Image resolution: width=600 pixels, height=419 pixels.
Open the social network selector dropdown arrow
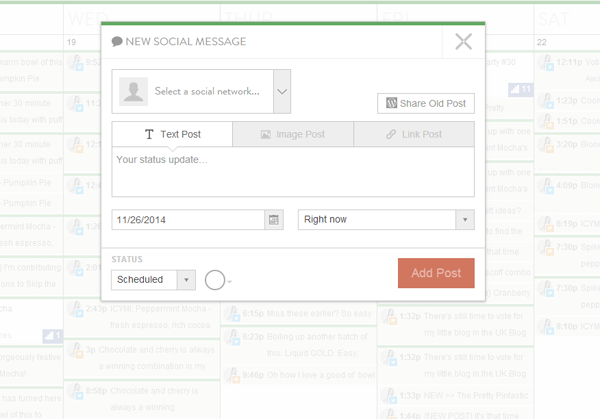(282, 91)
